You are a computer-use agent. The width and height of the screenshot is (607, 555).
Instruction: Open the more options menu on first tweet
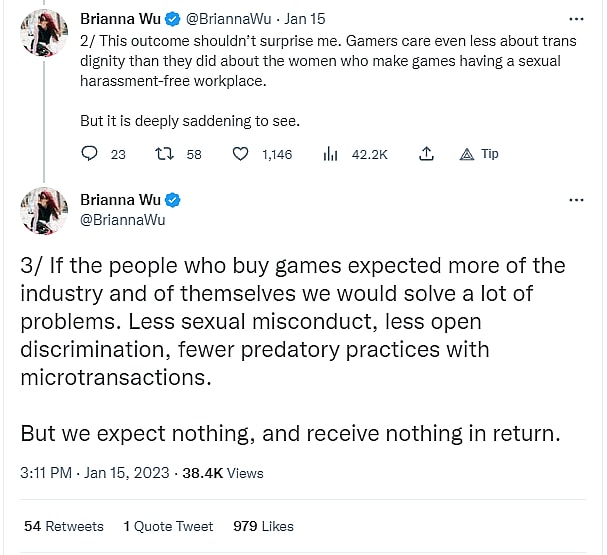(x=575, y=20)
